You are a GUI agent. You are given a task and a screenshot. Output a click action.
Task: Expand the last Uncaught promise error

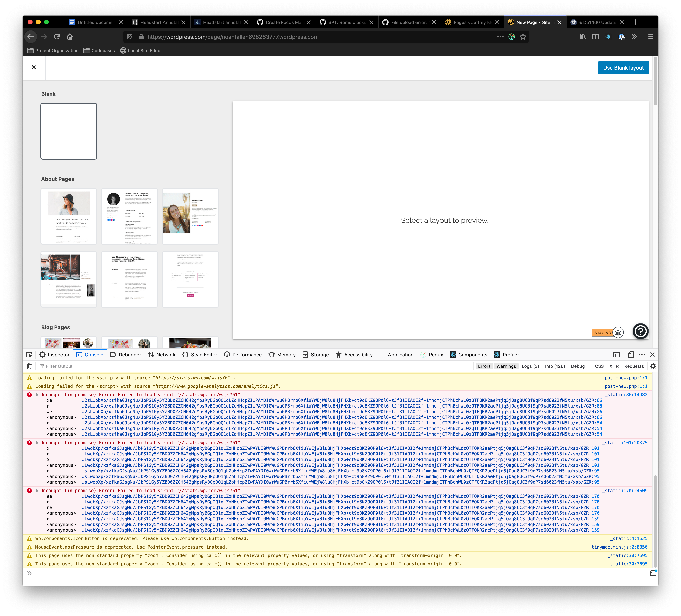point(37,491)
